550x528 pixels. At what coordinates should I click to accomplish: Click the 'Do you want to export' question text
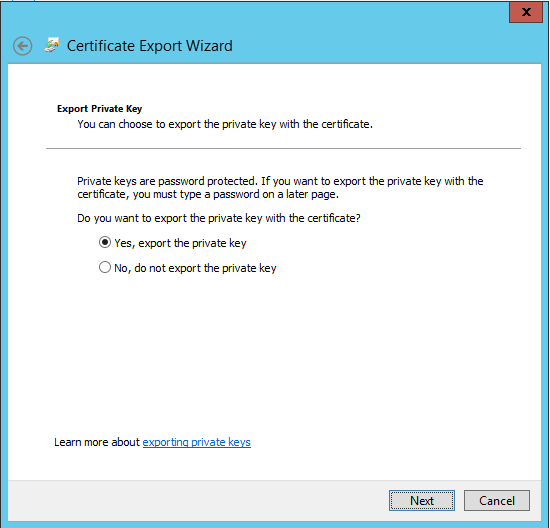click(x=219, y=218)
